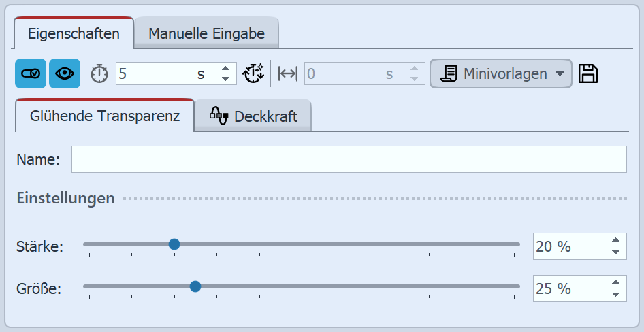Open the Minivorlagen dropdown arrow
The image size is (644, 332).
coord(560,73)
